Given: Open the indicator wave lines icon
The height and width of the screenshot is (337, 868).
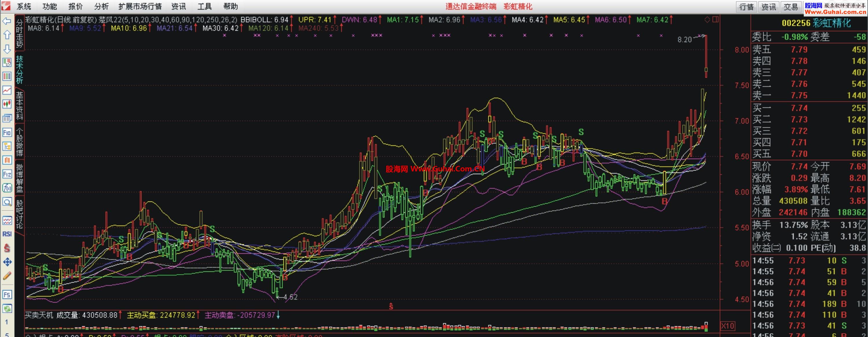Looking at the screenshot, I should pyautogui.click(x=7, y=221).
